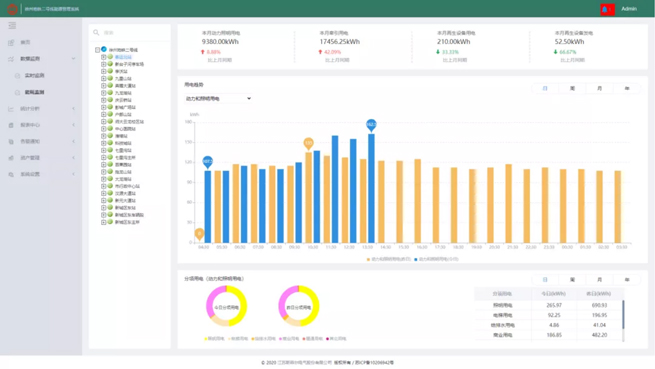Toggle the orange yesterday series in chart legend
The height and width of the screenshot is (369, 655).
[388, 260]
